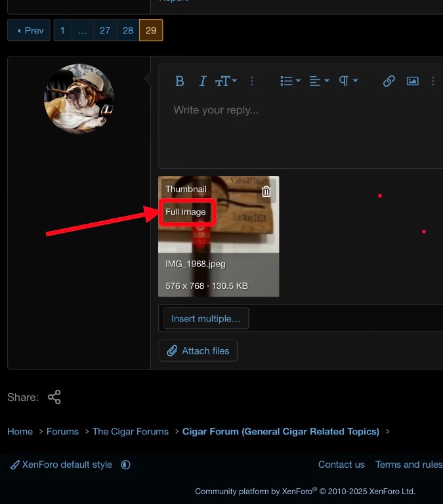Open The Cigar Forums breadcrumb link
The image size is (443, 504).
click(130, 431)
